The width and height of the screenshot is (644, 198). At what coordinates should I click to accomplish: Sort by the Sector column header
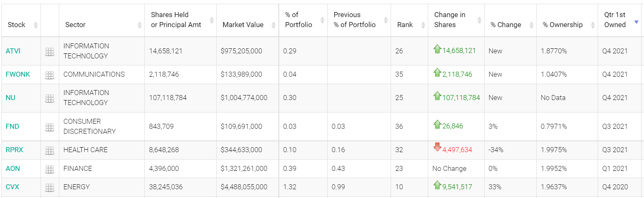coord(76,25)
